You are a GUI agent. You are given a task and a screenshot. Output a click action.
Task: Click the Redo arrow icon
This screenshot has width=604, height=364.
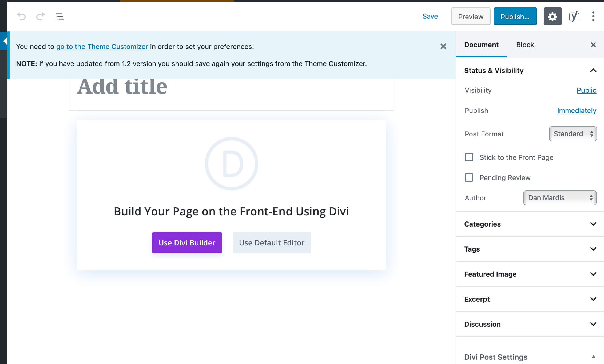click(x=41, y=17)
